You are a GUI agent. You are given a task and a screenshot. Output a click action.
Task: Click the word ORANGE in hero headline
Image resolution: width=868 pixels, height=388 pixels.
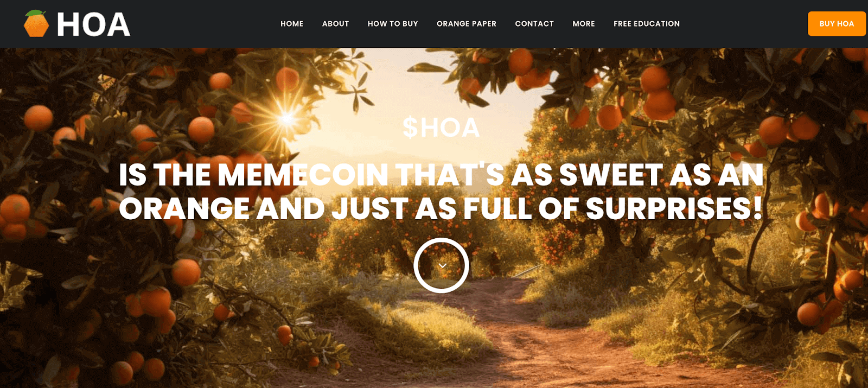[x=184, y=208]
